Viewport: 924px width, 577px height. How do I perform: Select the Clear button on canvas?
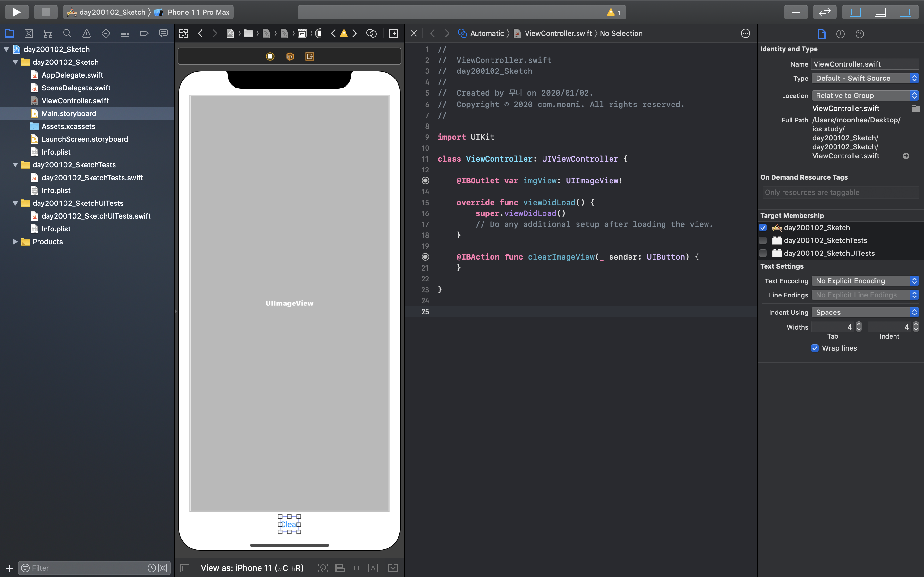pyautogui.click(x=289, y=524)
